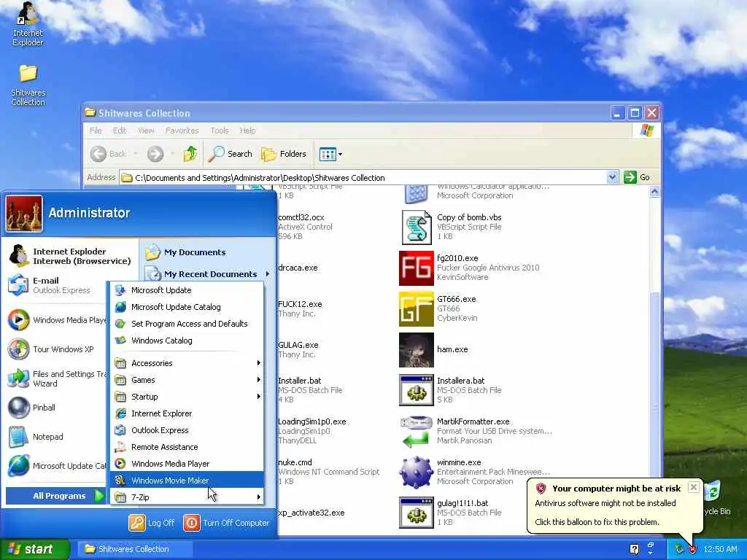Open My Documents in Start menu
This screenshot has width=747, height=560.
(x=185, y=252)
